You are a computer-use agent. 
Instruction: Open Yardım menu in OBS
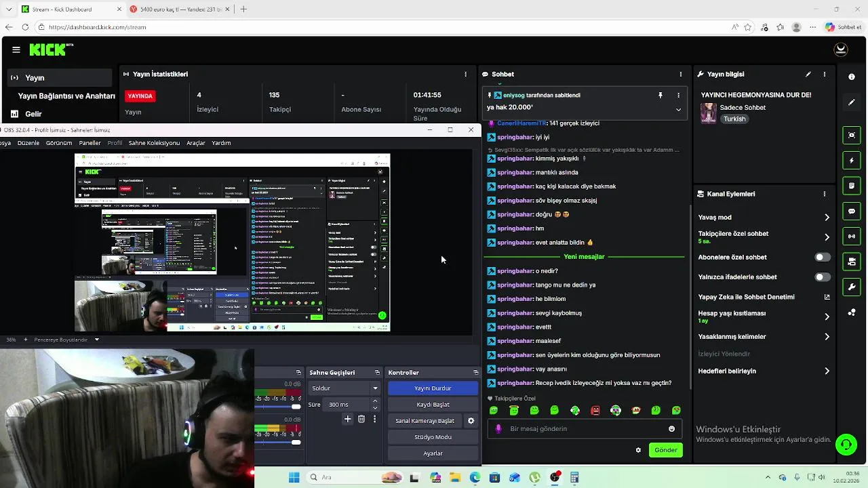[x=221, y=143]
